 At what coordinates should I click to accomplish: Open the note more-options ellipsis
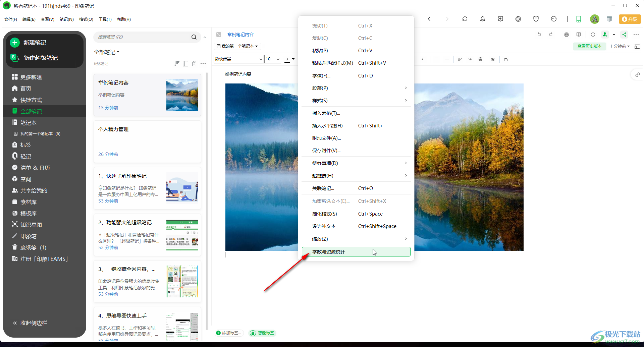(x=636, y=35)
